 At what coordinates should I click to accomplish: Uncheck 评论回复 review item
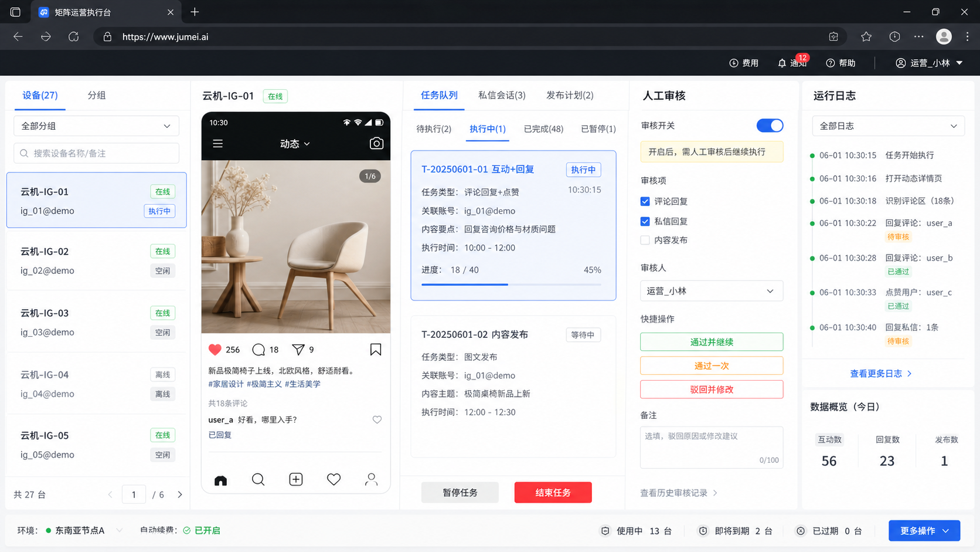645,201
